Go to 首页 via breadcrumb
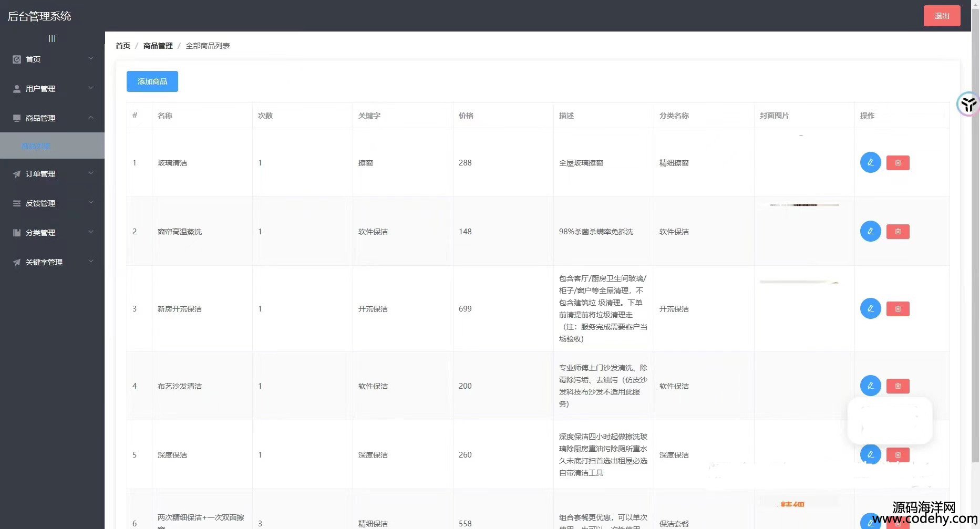The width and height of the screenshot is (980, 529). (x=123, y=46)
